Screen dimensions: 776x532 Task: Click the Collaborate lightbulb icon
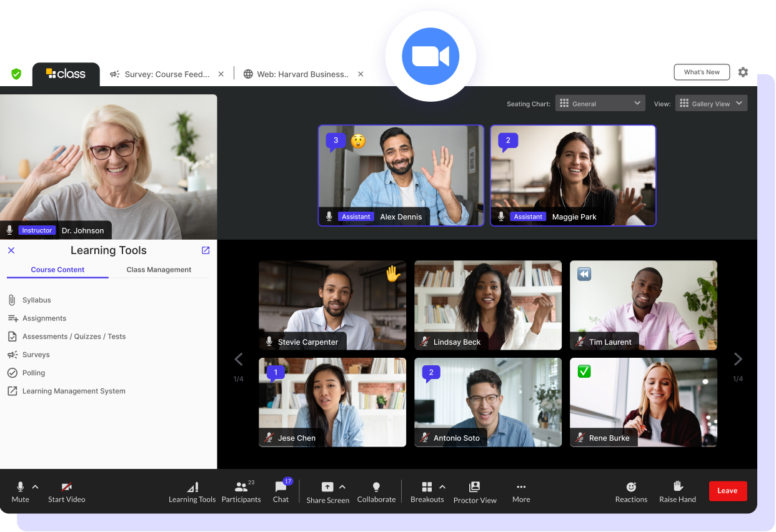[x=376, y=487]
